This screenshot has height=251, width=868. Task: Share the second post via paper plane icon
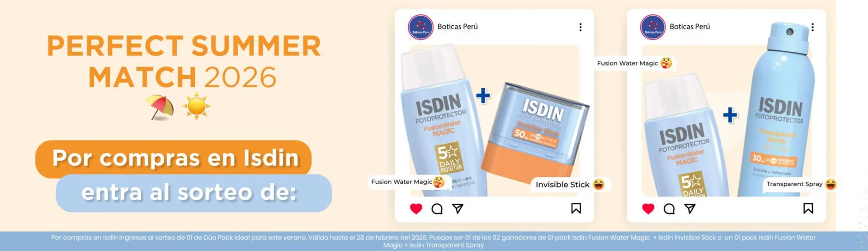click(690, 208)
